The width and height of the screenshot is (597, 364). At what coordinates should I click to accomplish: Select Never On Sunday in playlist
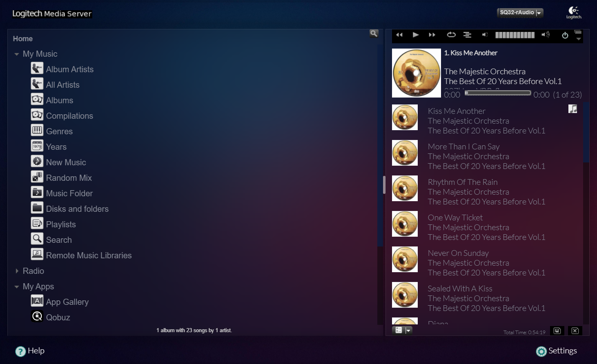[458, 253]
